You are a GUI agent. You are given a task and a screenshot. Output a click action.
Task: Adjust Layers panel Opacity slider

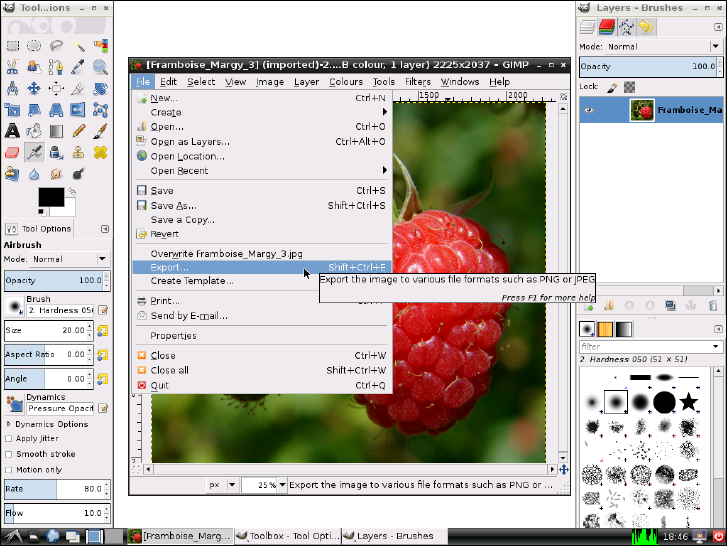click(x=648, y=66)
